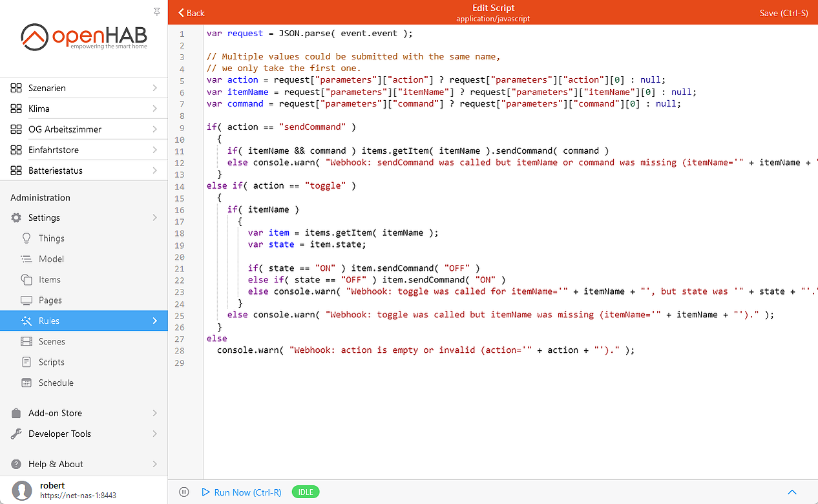Viewport: 818px width, 504px height.
Task: Click the pause circle icon in footer
Action: pyautogui.click(x=184, y=492)
